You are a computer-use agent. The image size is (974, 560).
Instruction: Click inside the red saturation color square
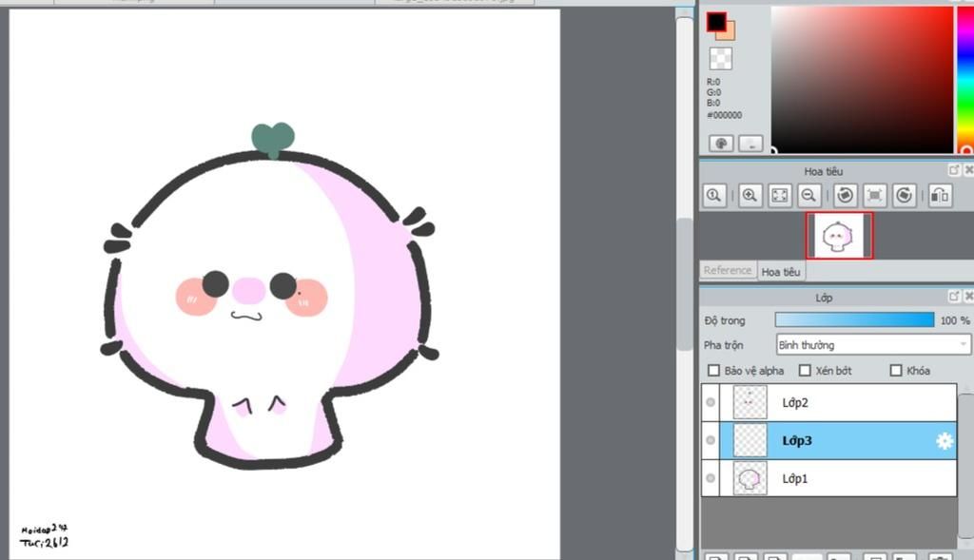pyautogui.click(x=862, y=80)
